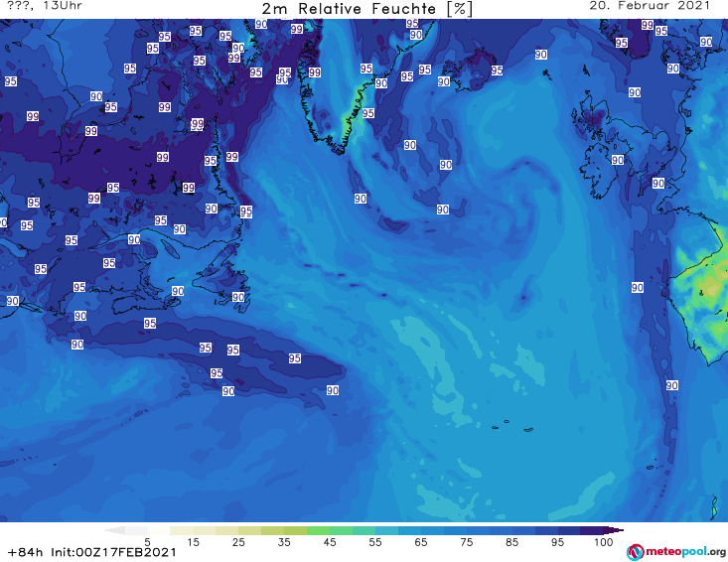
Task: Click the 15 label under the color scale
Action: coord(193,542)
